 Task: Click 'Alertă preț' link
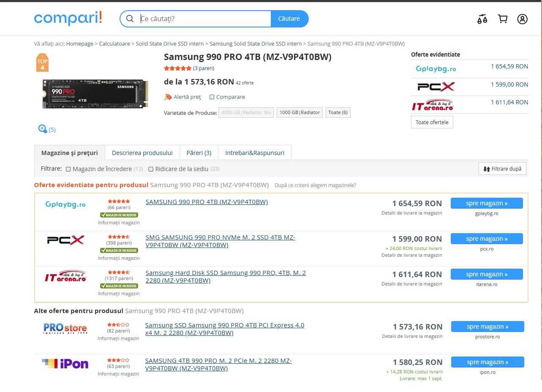click(187, 97)
